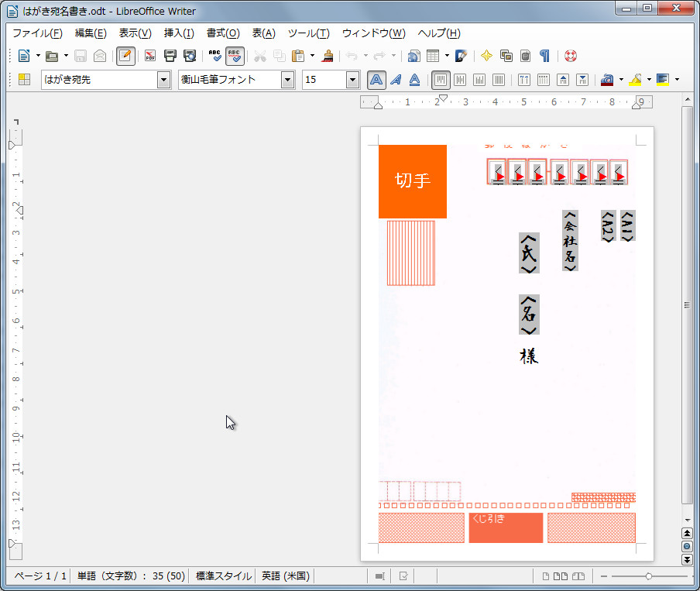Open the paragraph style dropdown はがき宛先

coord(164,80)
